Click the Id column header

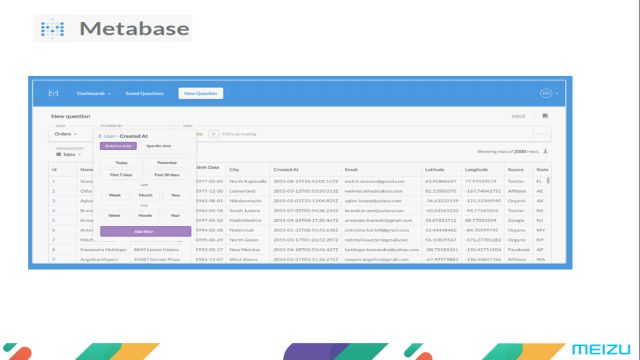pos(54,169)
